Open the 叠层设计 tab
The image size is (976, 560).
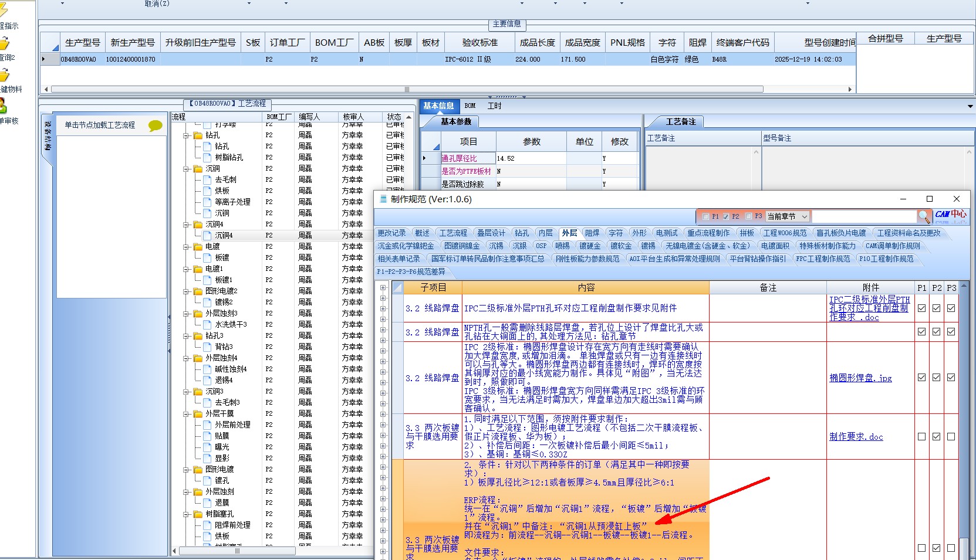click(491, 233)
